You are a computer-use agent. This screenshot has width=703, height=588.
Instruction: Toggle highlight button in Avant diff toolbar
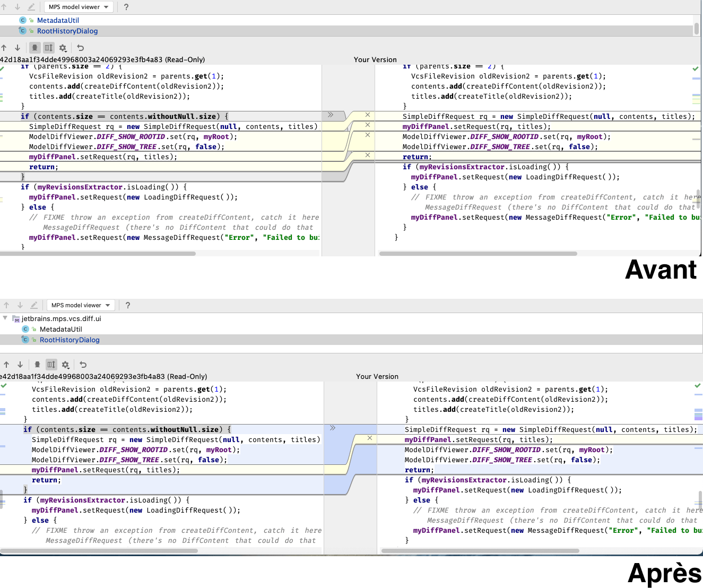click(34, 48)
